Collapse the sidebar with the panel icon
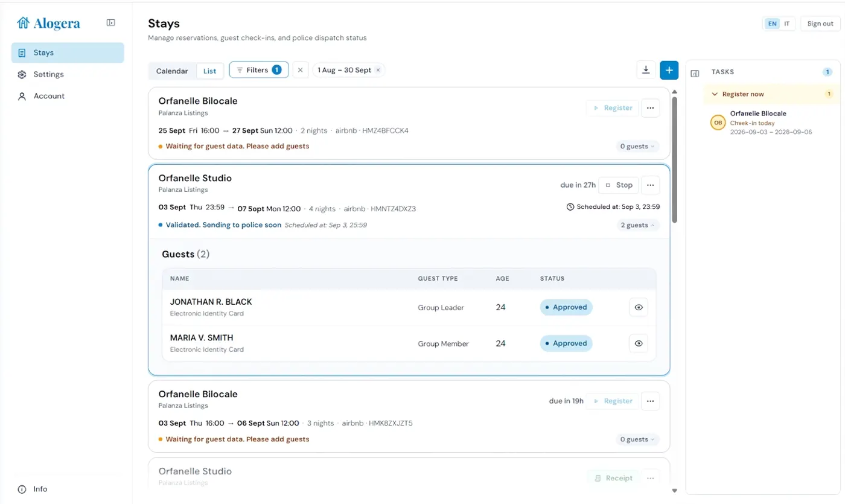The image size is (845, 504). coord(111,23)
